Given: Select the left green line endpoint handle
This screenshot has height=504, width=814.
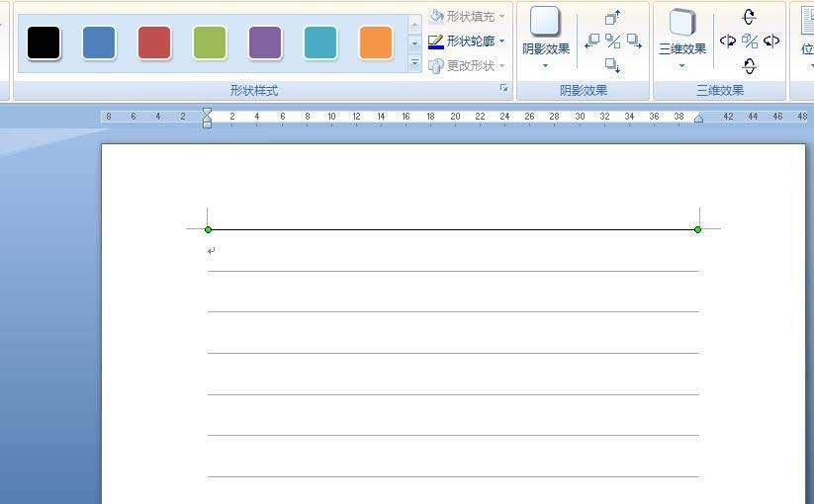Looking at the screenshot, I should 208,229.
